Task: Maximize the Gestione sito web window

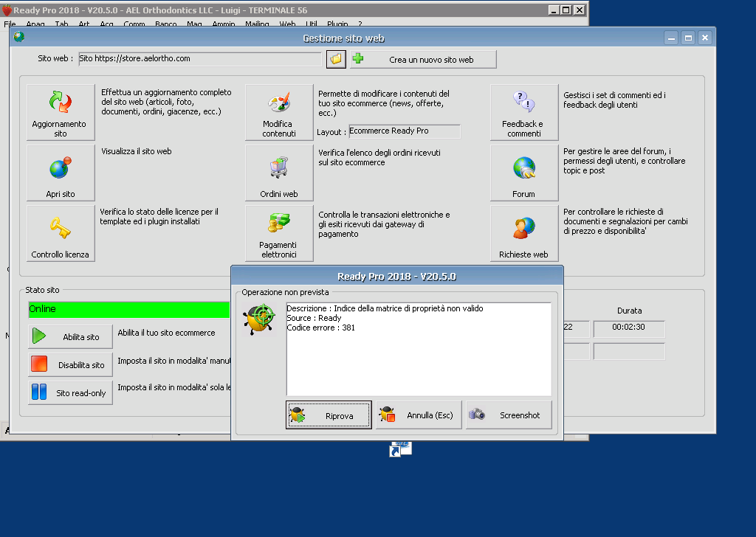Action: click(x=688, y=38)
